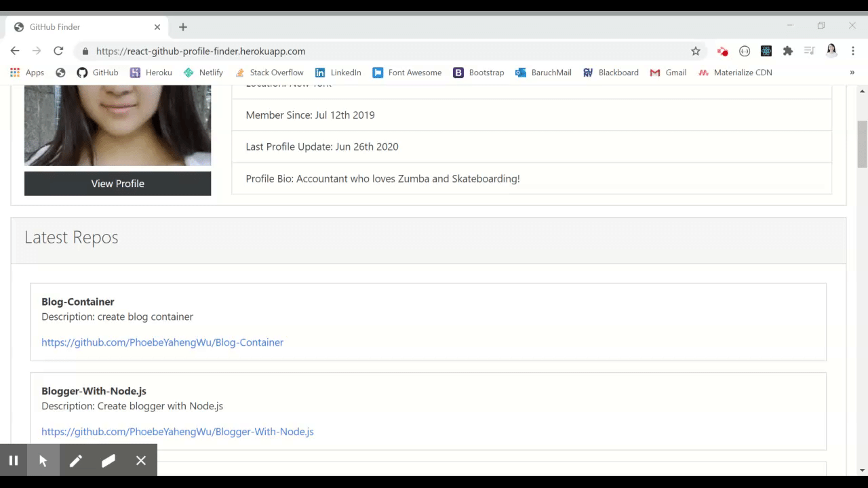Click the Profile Bio text row

click(532, 179)
